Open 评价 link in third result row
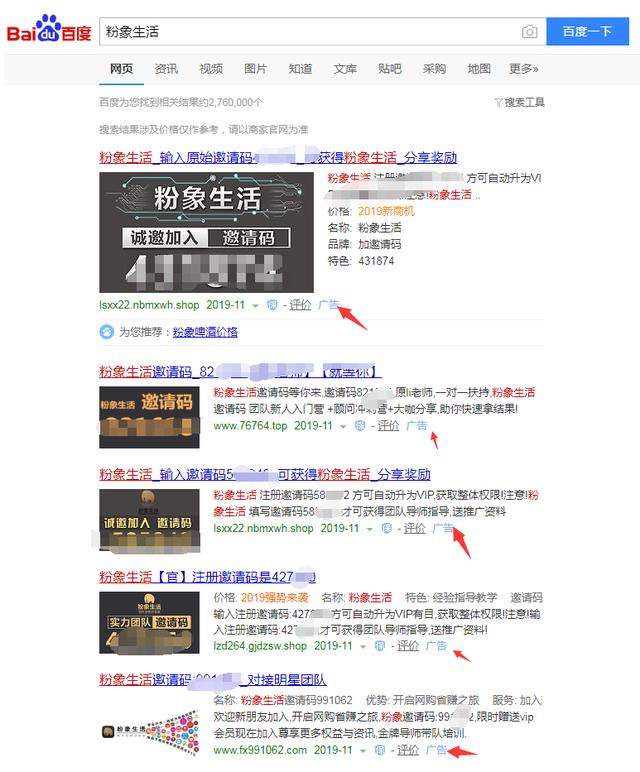Viewport: 640px width, 772px height. (414, 528)
